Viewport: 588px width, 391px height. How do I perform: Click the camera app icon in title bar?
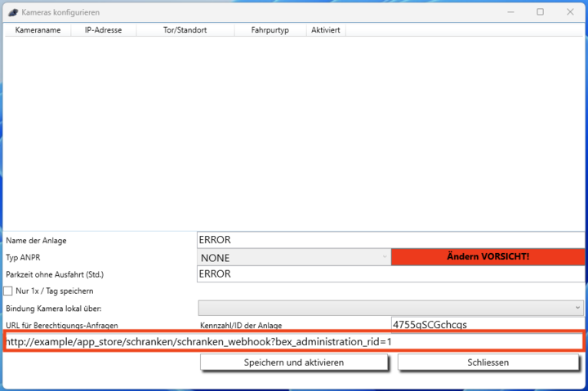pyautogui.click(x=11, y=12)
